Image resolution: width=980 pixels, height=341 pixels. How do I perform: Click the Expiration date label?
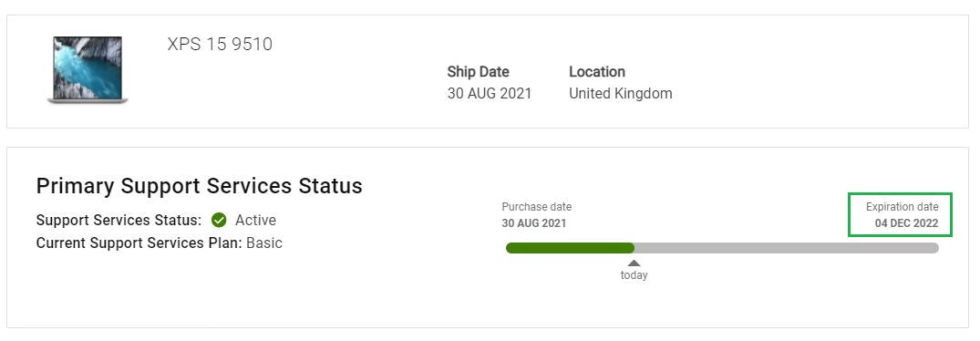coord(902,207)
